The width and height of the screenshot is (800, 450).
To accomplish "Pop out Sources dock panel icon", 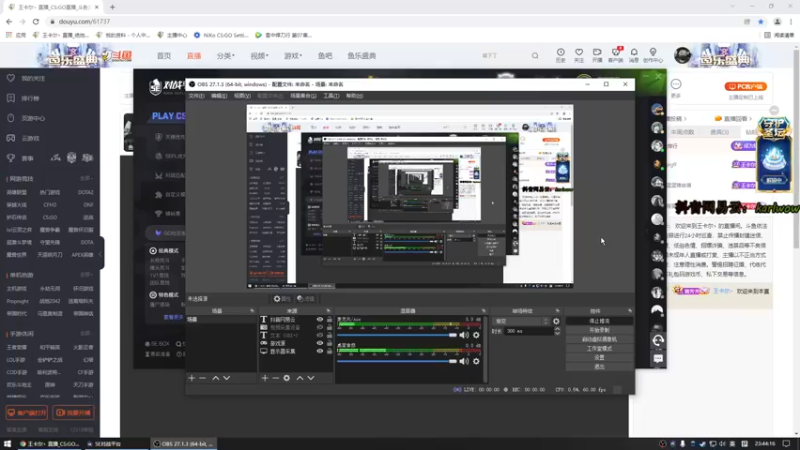I will 328,311.
